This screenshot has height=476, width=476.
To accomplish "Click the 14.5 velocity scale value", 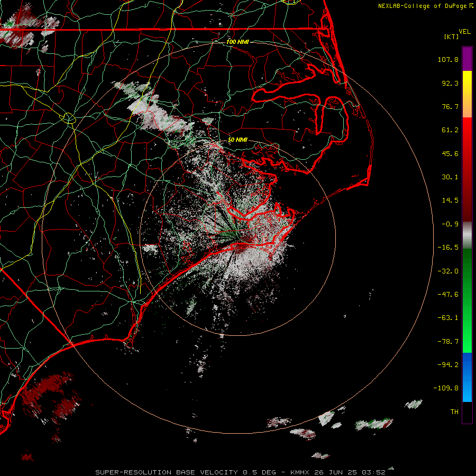I will pyautogui.click(x=450, y=200).
